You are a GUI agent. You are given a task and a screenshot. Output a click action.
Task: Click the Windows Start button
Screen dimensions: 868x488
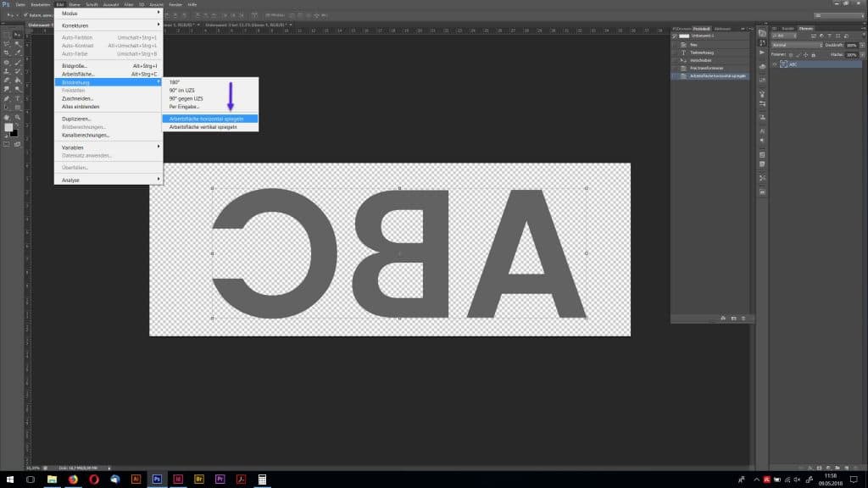(x=9, y=480)
